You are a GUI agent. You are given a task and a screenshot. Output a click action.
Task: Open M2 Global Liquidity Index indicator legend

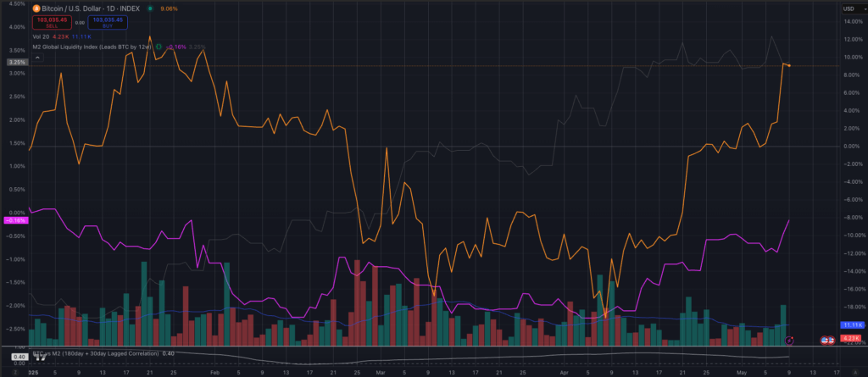coord(92,47)
